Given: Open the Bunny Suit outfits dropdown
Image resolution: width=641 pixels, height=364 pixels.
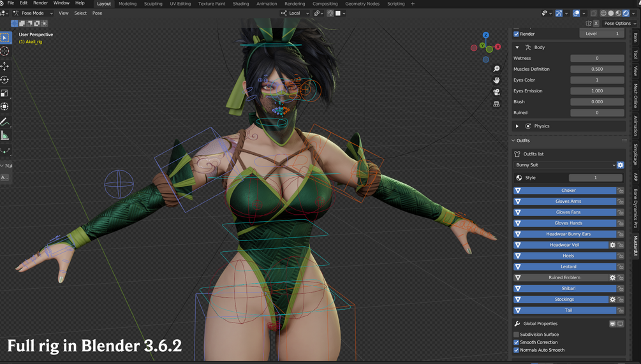Looking at the screenshot, I should point(564,165).
